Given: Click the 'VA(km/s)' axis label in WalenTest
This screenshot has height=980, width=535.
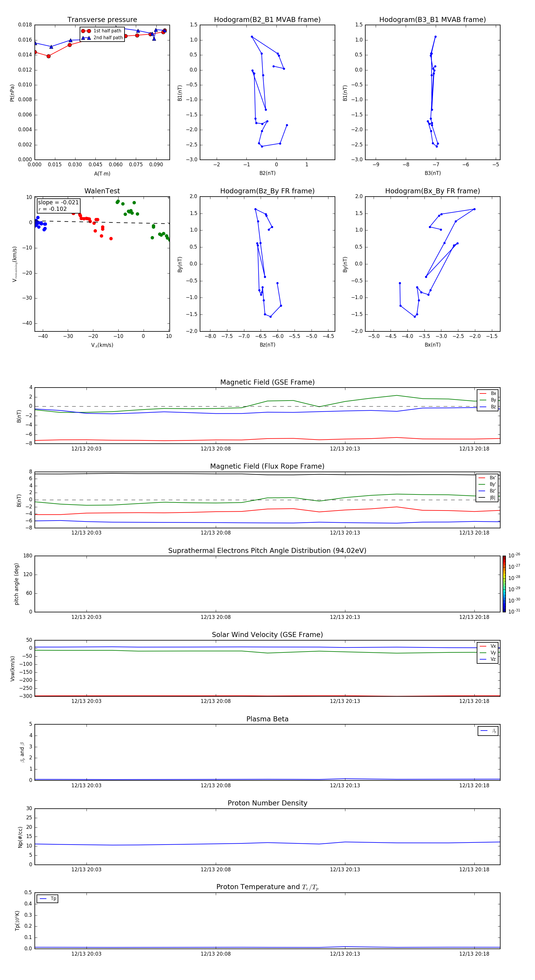Looking at the screenshot, I should (102, 345).
